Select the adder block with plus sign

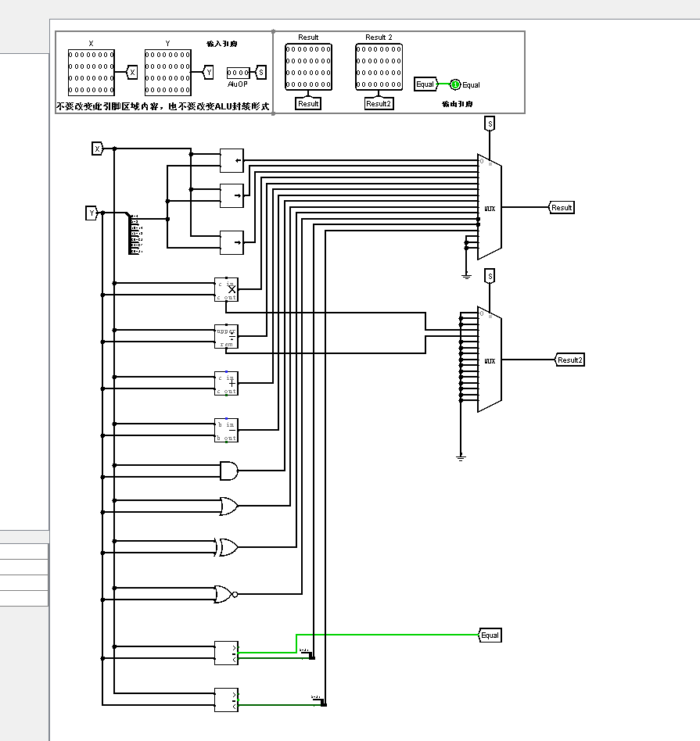[226, 383]
